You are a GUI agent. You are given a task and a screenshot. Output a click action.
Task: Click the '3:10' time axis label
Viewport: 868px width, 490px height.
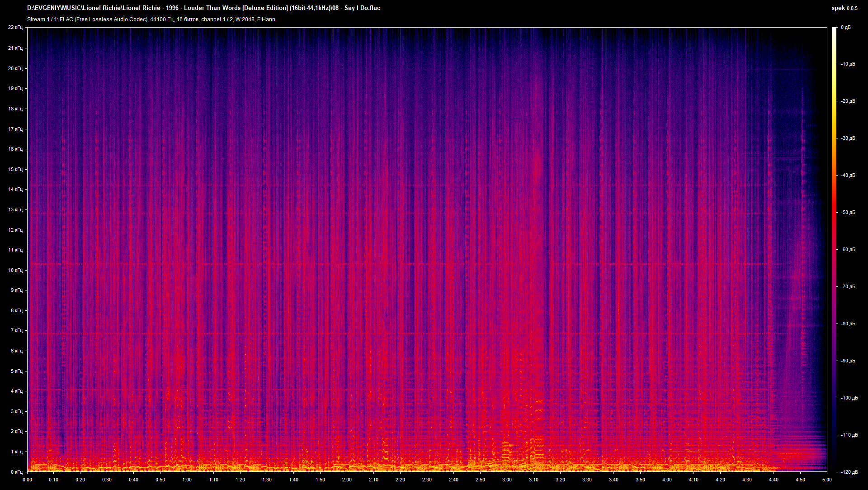[x=533, y=480]
